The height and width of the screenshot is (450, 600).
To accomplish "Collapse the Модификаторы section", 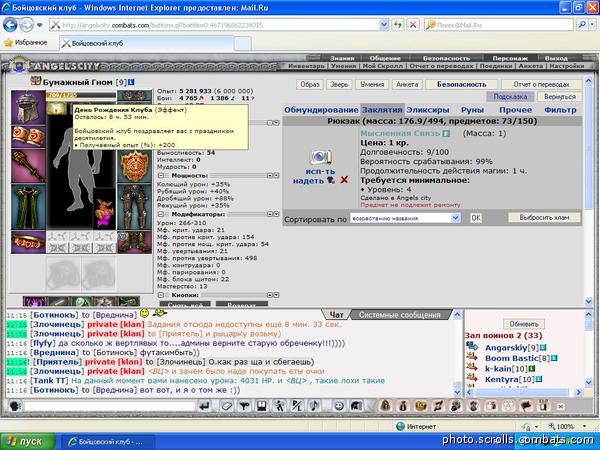I will tap(161, 214).
